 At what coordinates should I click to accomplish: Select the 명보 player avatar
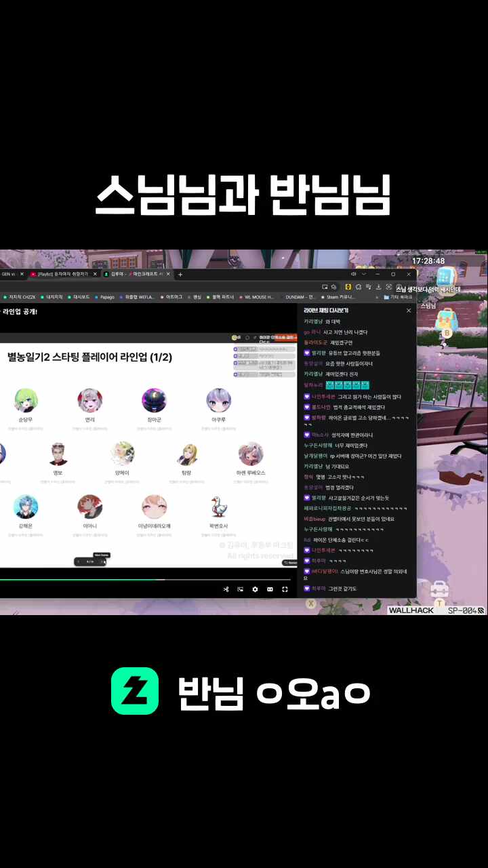[58, 454]
